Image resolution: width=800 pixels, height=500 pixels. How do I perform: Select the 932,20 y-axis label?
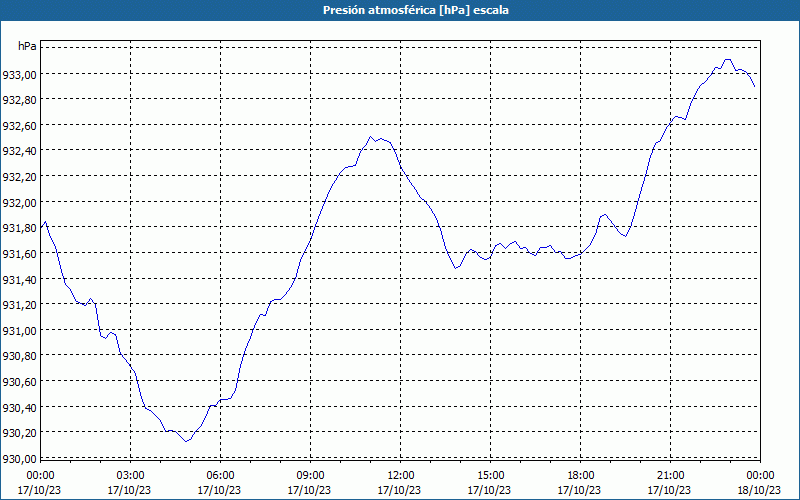click(x=19, y=177)
